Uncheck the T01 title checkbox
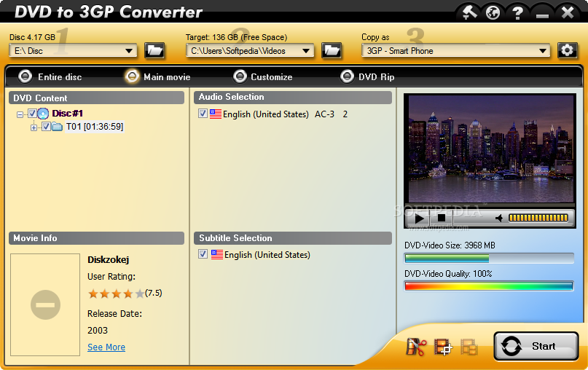The image size is (588, 370). point(46,127)
